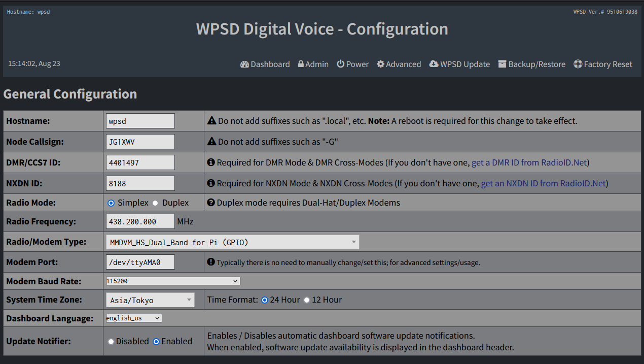
Task: Click the "Duplex mode requires Dual-Hat/Duplex Modems" note
Action: tap(308, 203)
